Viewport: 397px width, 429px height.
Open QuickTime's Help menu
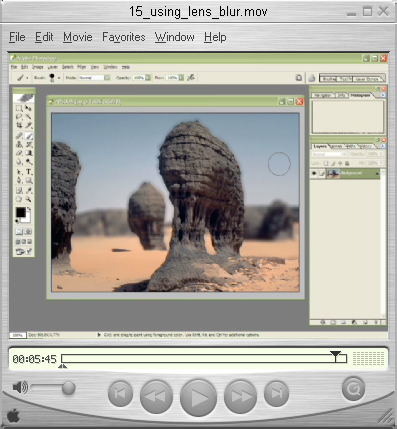pyautogui.click(x=215, y=37)
